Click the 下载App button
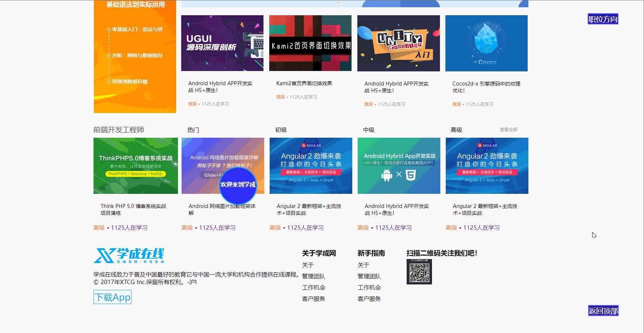Screen dimensions: 644x333 click(112, 297)
